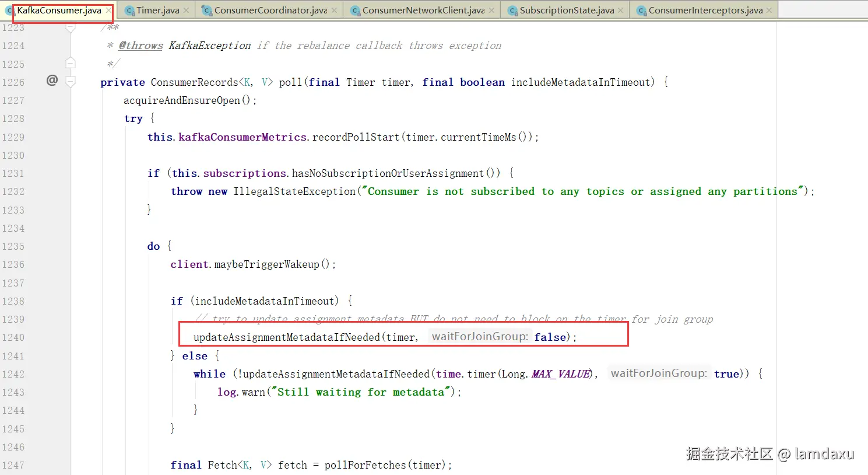
Task: Close the ConsumerInterceptors.java tab
Action: tap(769, 11)
